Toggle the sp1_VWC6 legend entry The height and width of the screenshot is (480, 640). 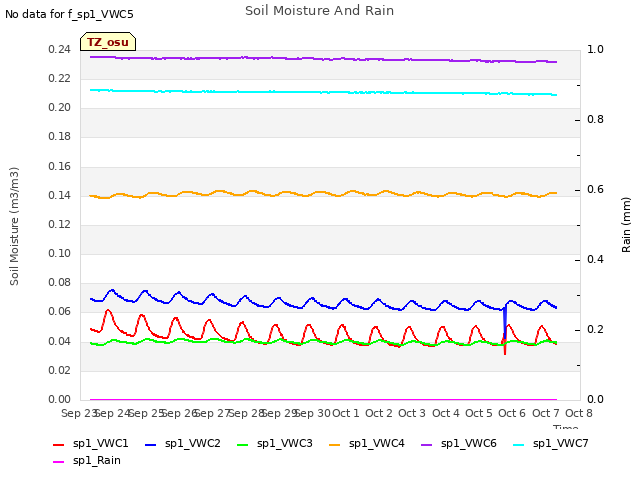[459, 443]
